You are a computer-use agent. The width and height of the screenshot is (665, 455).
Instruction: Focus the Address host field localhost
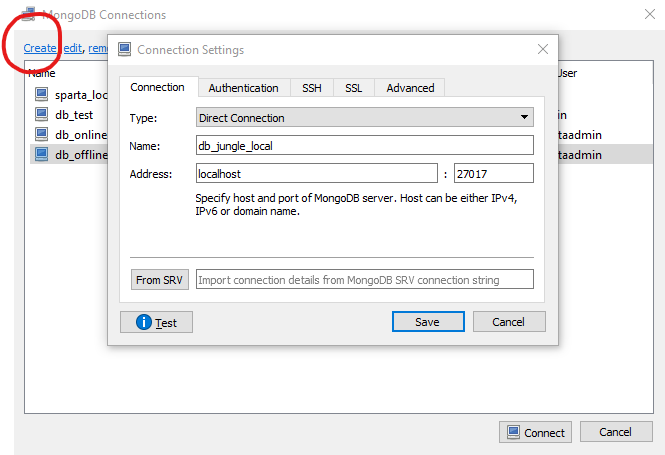point(317,173)
